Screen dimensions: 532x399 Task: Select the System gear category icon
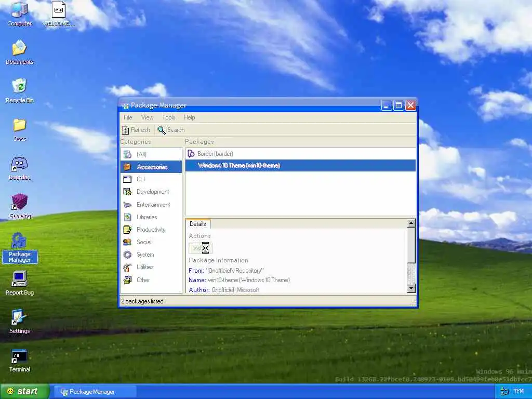click(x=127, y=255)
